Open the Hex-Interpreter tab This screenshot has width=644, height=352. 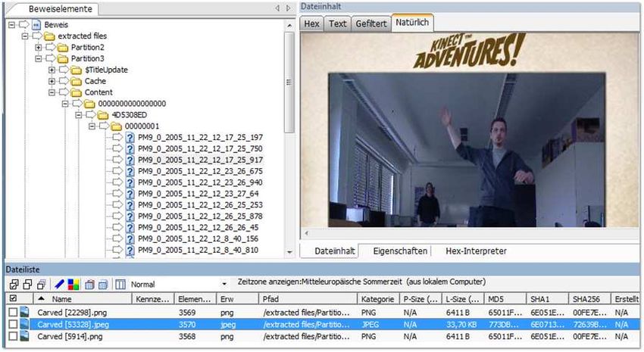[x=476, y=251]
